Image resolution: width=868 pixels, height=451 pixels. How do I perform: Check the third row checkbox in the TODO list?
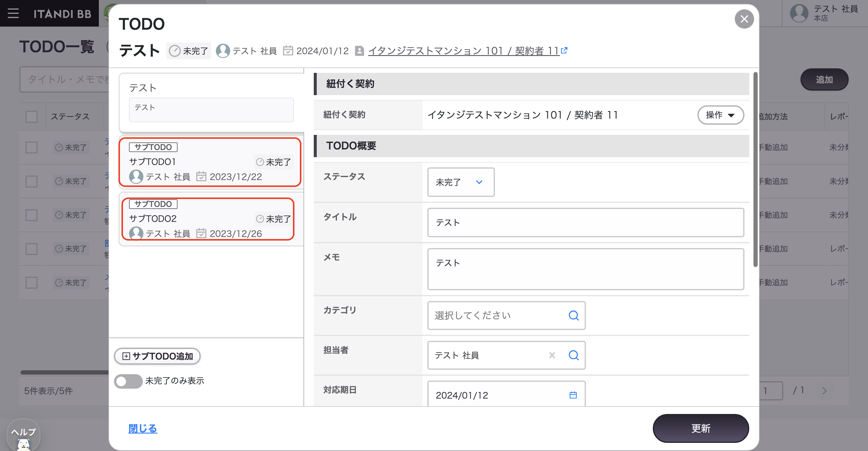[31, 215]
